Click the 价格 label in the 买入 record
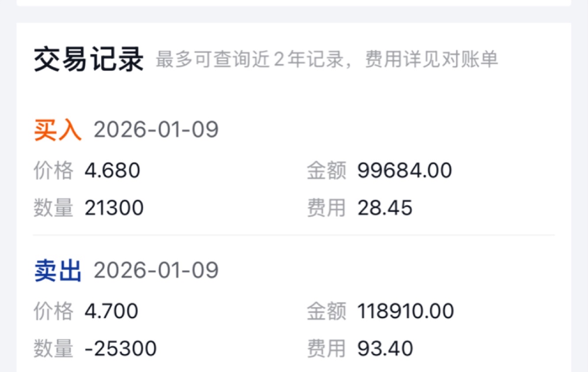 53,171
